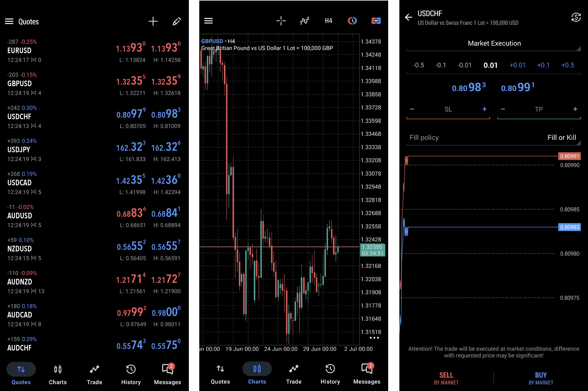Open Messages tab in left navigation bar
Viewport: 588px width, 391px height.
click(x=168, y=374)
